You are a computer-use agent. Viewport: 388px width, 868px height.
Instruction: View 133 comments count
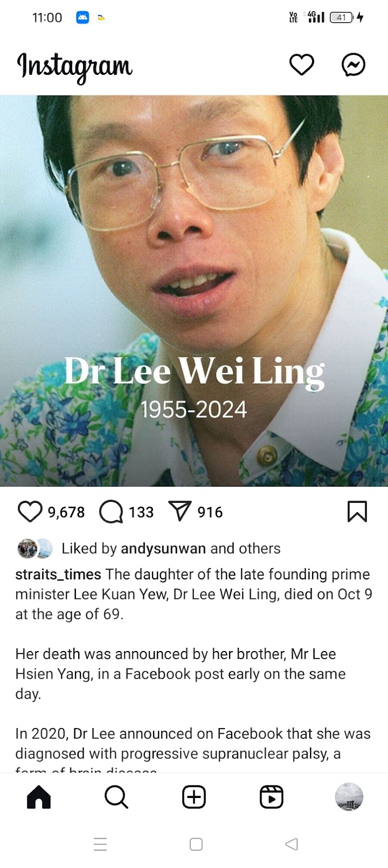(141, 512)
